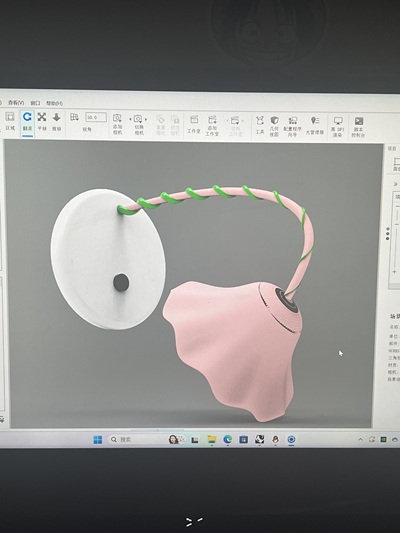
Task: Open File Explorer from taskbar
Action: [211, 440]
